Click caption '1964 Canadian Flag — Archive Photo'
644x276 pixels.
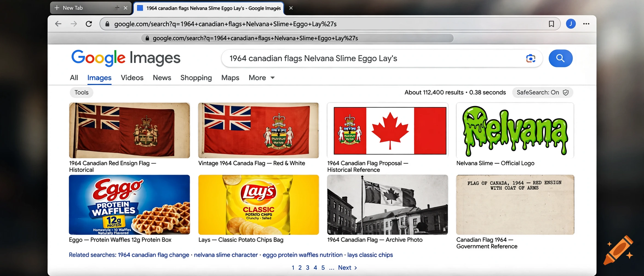coord(375,240)
